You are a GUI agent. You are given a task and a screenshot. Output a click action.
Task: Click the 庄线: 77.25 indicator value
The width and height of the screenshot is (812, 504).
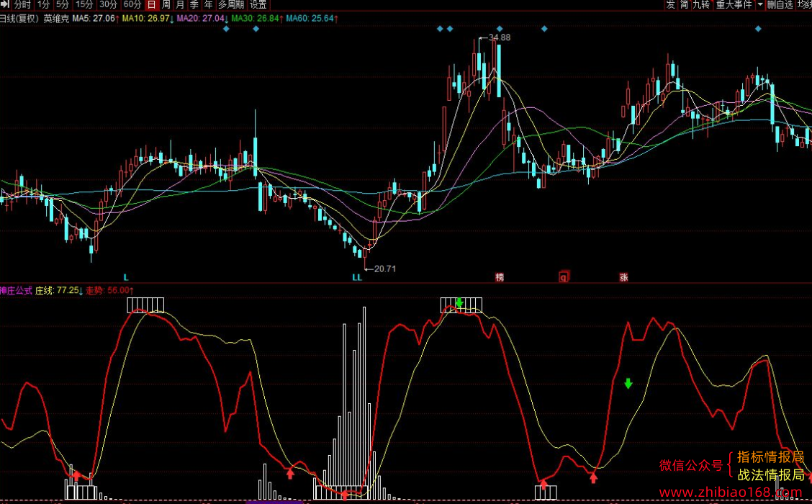[58, 291]
